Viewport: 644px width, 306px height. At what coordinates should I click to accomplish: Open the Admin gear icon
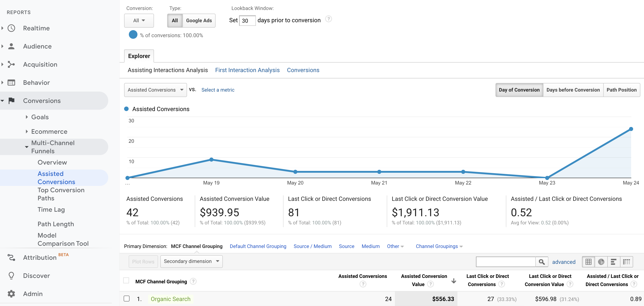(x=11, y=294)
